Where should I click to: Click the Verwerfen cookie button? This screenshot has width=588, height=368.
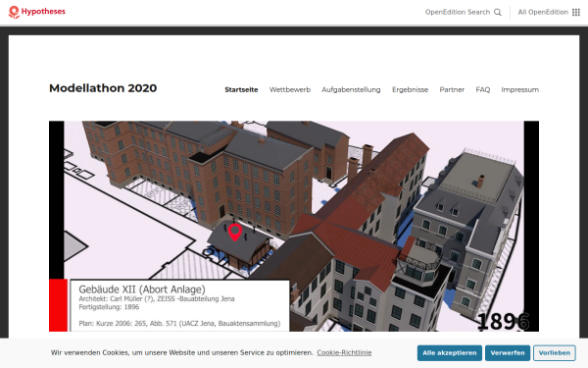(508, 353)
